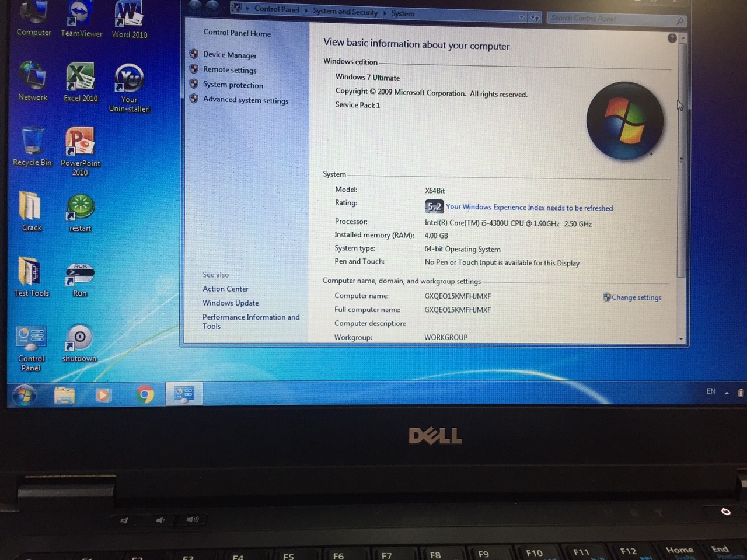Click the battery icon in system tray
Screen dimensions: 747x560
click(741, 393)
